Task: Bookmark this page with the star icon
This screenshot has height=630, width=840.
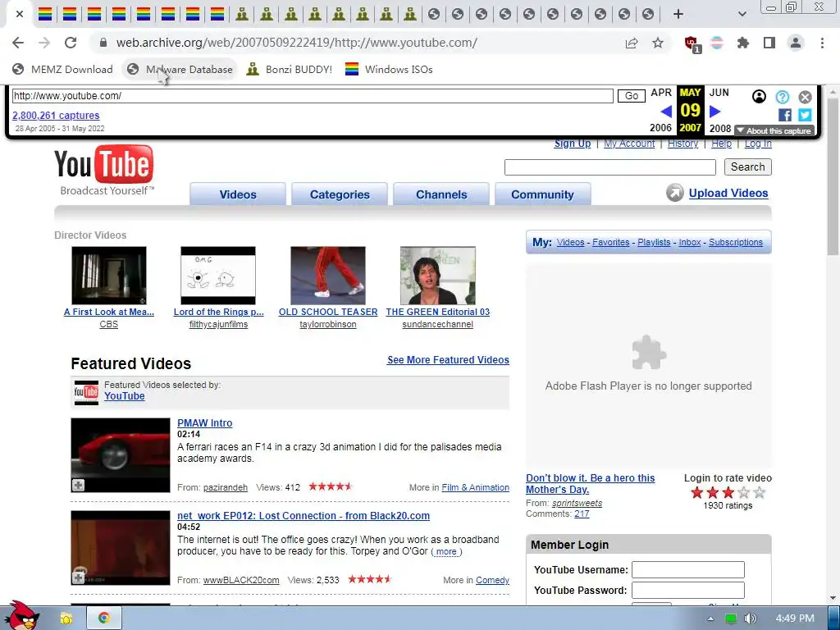Action: coord(658,43)
